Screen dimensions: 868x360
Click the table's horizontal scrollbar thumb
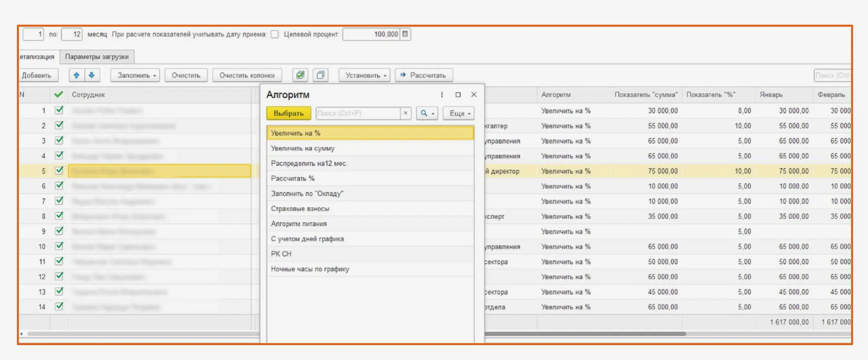(584, 334)
